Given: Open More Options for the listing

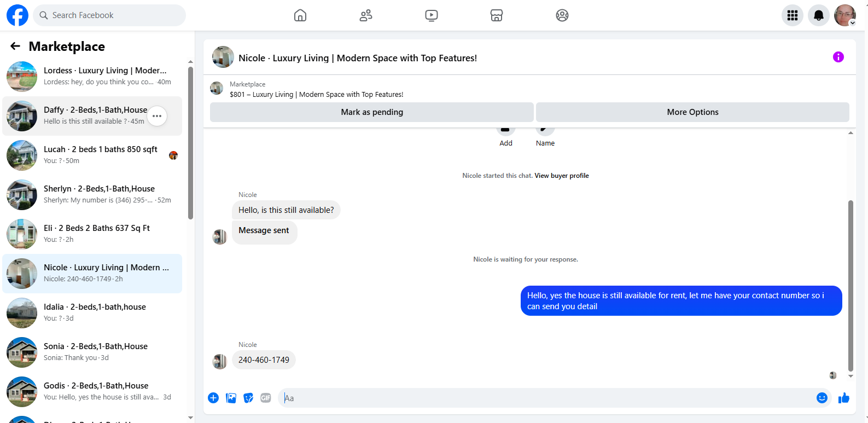Looking at the screenshot, I should 692,112.
